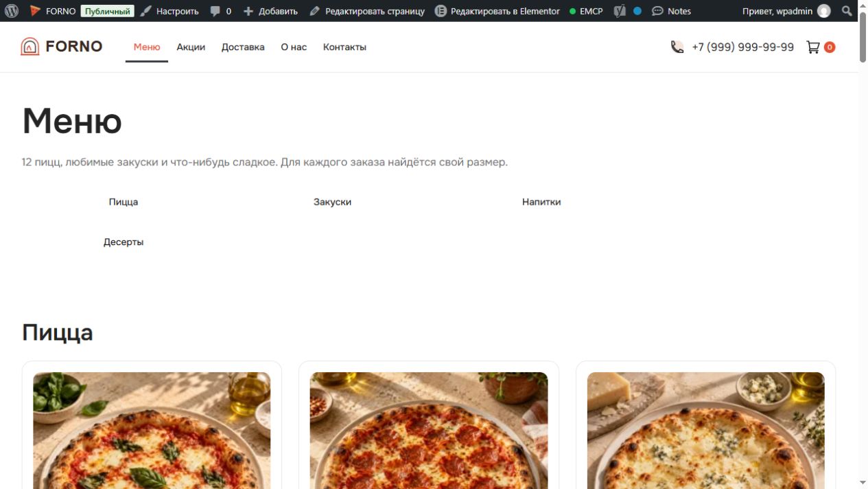Click the blue dot indicator in admin bar

(637, 11)
